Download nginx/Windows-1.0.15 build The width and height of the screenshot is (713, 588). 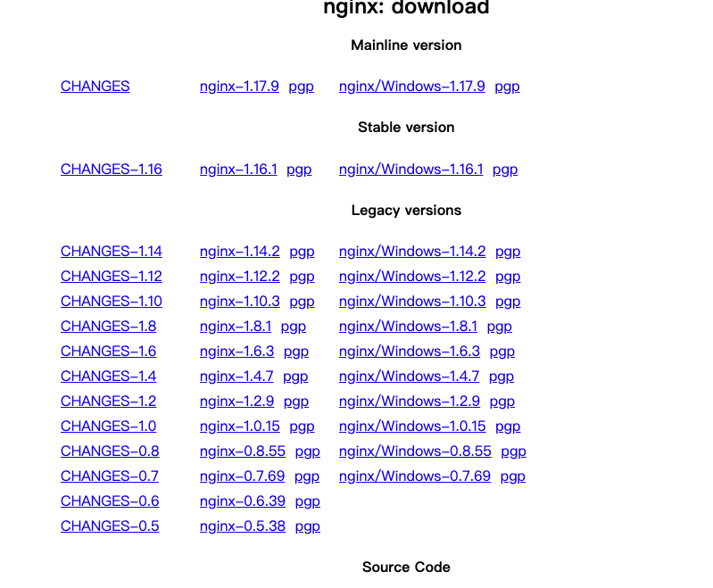(x=412, y=427)
